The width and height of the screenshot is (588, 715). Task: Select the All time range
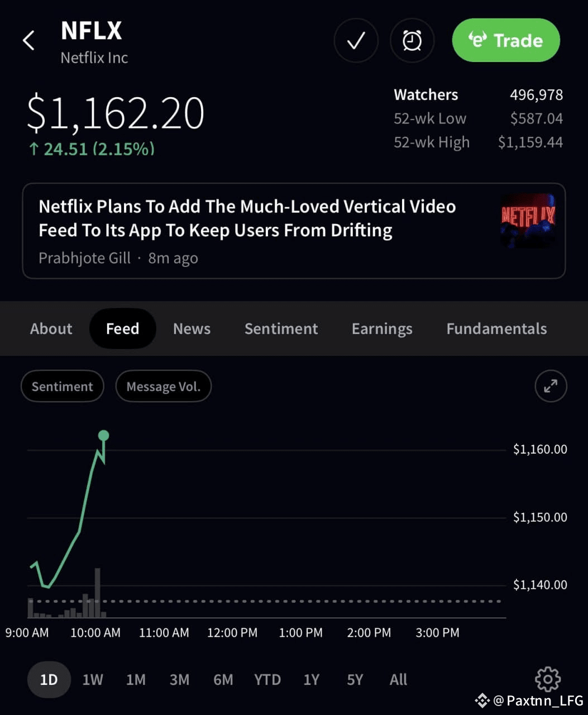point(398,679)
